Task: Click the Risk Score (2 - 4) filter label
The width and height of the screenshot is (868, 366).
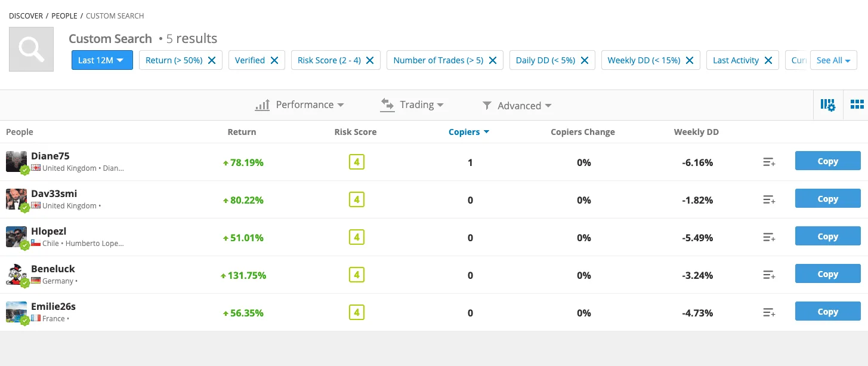Action: tap(329, 60)
